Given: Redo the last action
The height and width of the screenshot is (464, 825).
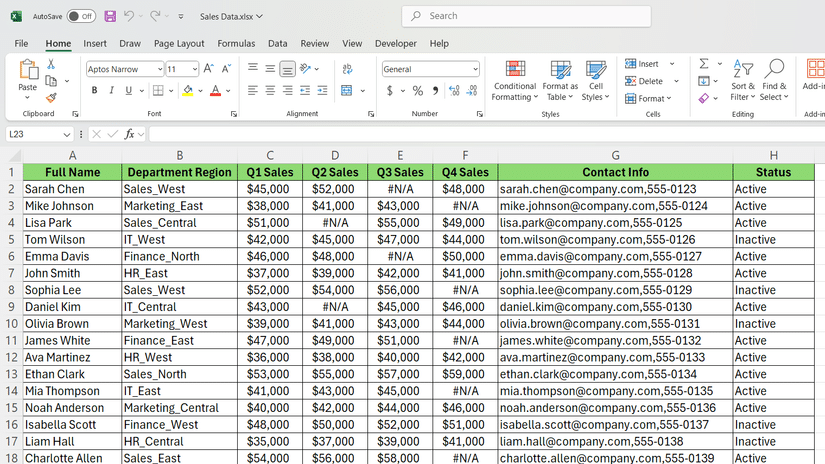Looking at the screenshot, I should (x=155, y=16).
